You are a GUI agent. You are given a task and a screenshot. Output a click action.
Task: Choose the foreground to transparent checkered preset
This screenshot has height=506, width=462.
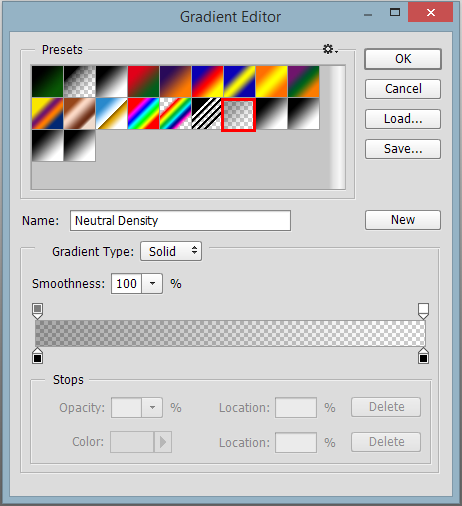coord(80,82)
